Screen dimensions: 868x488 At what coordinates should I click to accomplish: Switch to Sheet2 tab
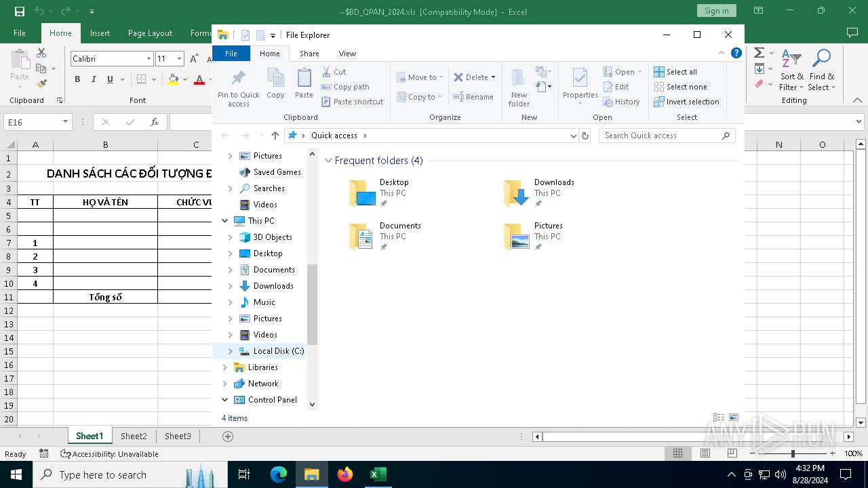(x=134, y=436)
